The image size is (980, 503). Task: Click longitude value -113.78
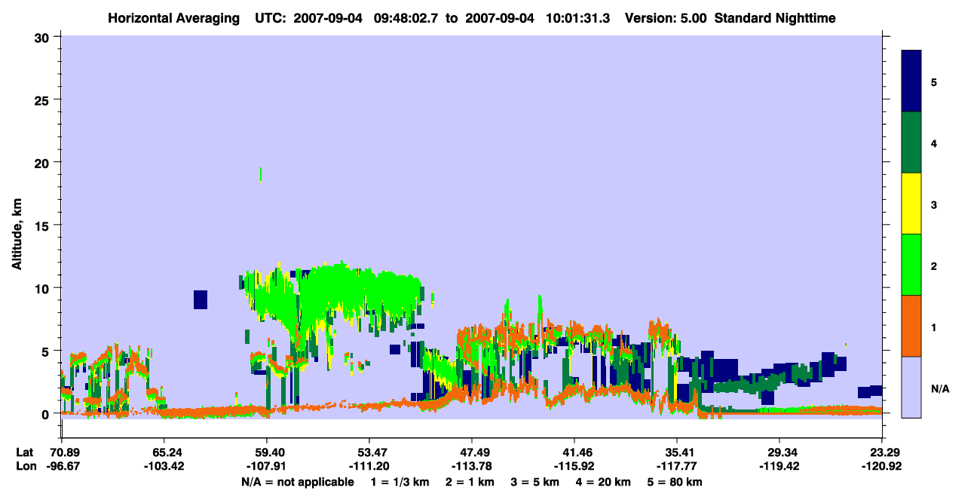point(471,466)
